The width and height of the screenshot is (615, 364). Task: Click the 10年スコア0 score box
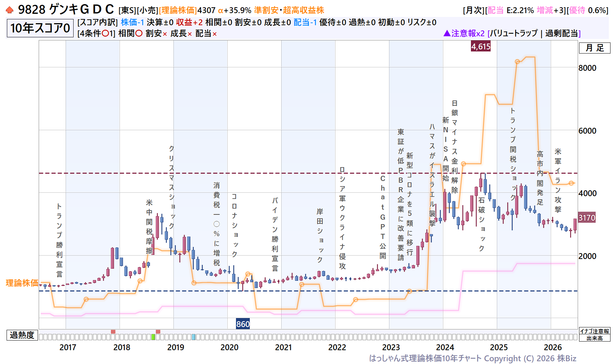40,28
